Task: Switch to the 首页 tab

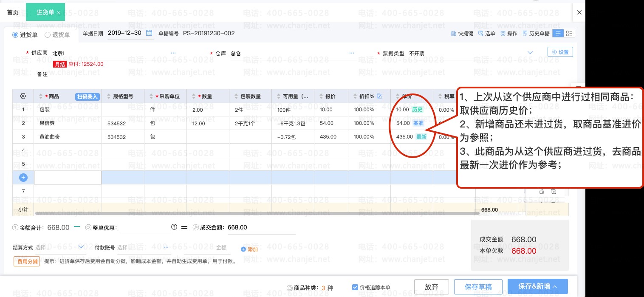Action: [x=13, y=12]
